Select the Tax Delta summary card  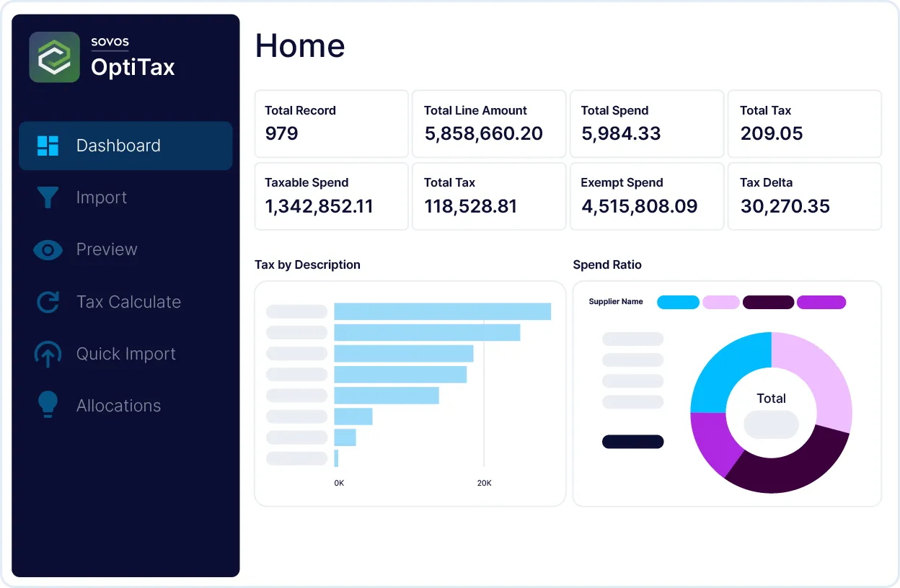coord(804,196)
